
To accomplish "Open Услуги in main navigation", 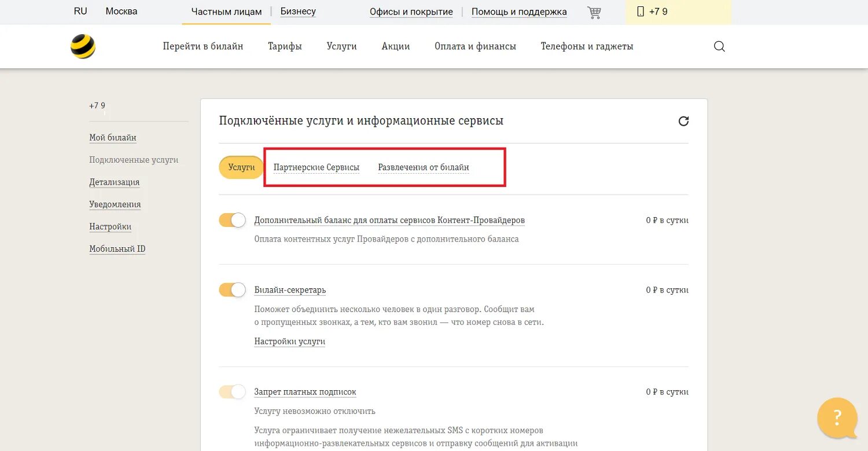I will point(341,46).
